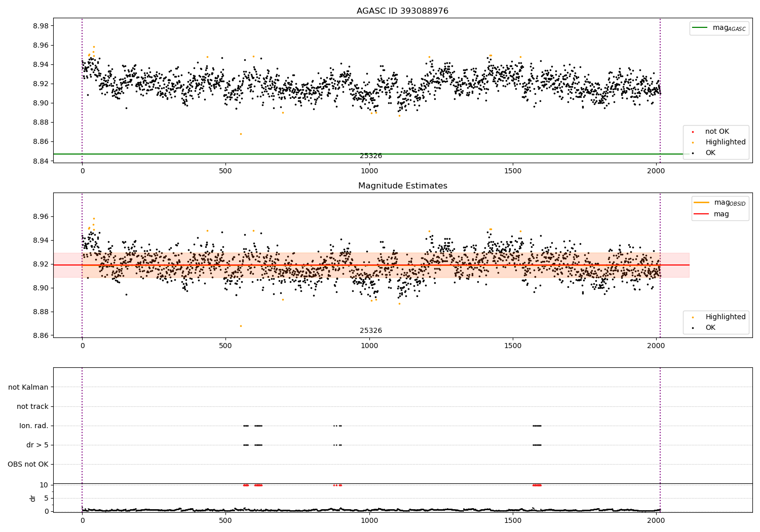This screenshot has width=760, height=532.
Task: Click the black OK marker in top legend
Action: pyautogui.click(x=693, y=153)
